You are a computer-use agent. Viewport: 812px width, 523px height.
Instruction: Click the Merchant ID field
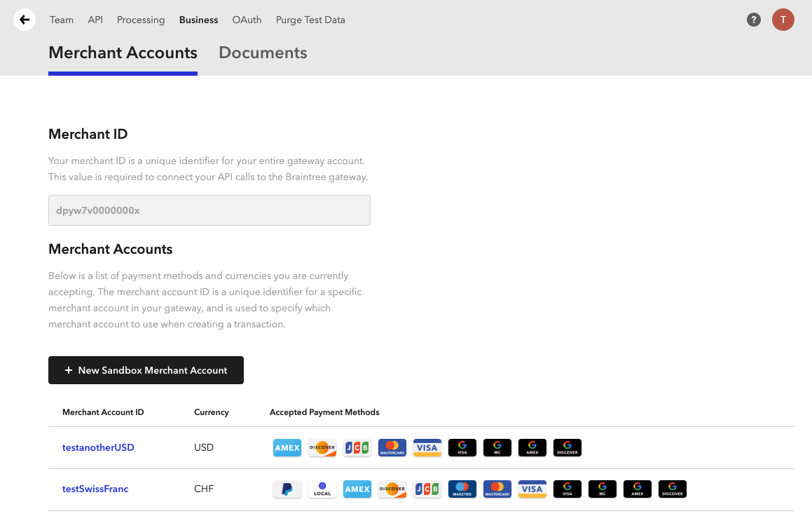click(209, 210)
